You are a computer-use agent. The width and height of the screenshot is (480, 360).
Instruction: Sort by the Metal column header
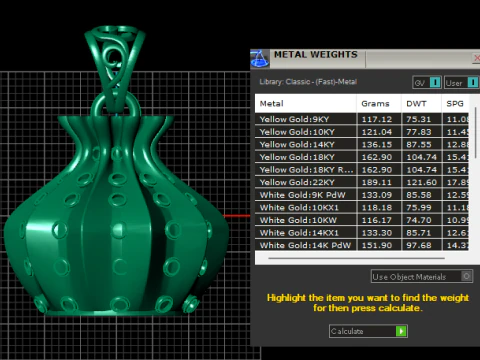[306, 104]
